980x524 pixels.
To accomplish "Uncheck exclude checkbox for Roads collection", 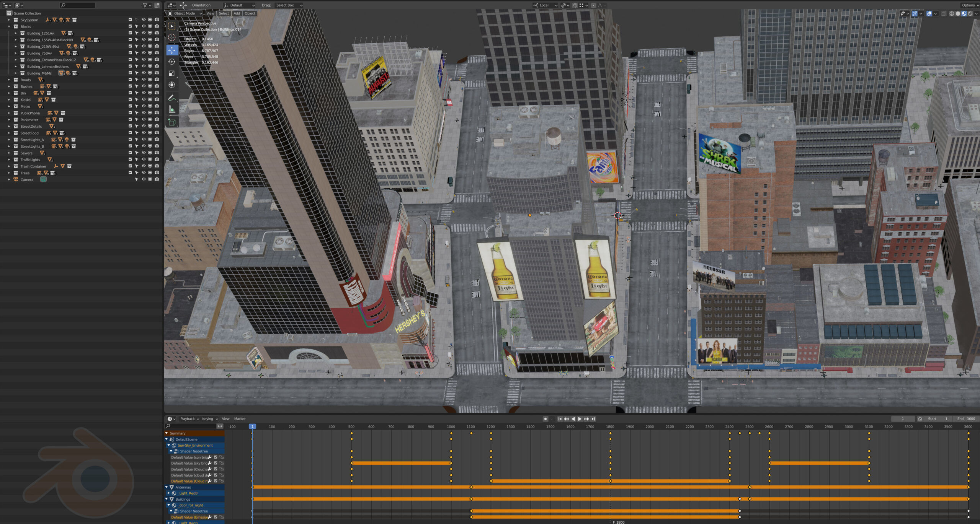I will tap(130, 80).
